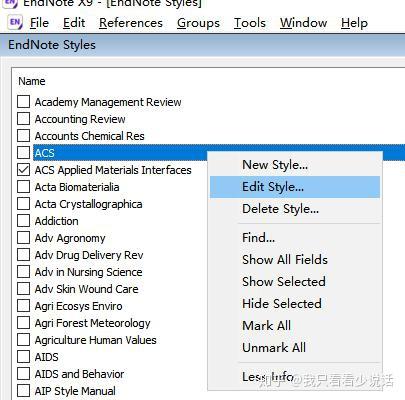
Task: Select the Adv Drug Delivery Rev name
Action: click(89, 255)
